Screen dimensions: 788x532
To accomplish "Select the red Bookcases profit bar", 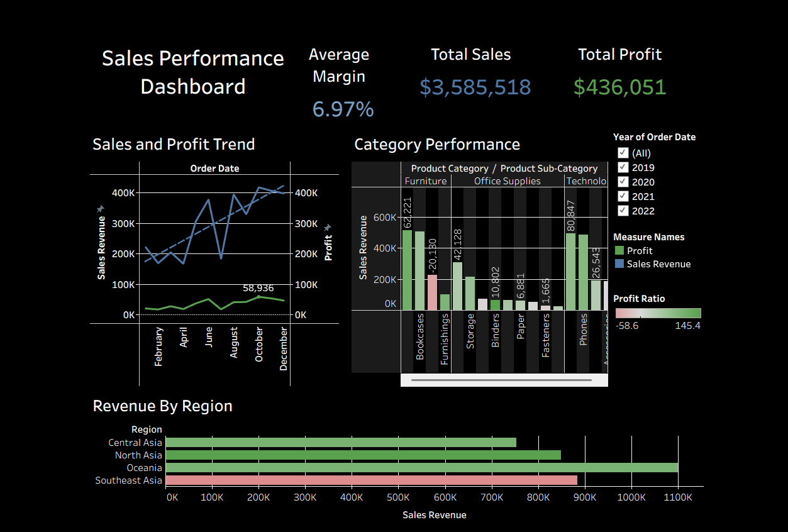I will click(432, 292).
